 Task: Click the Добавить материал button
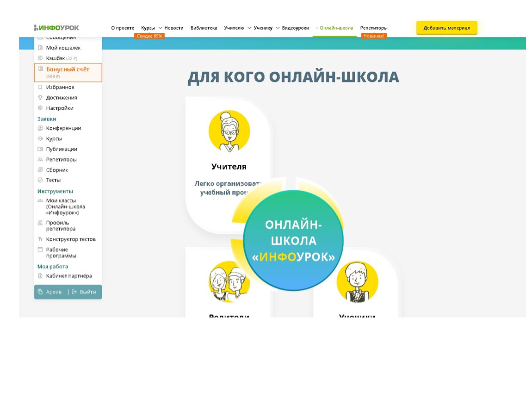pyautogui.click(x=447, y=28)
